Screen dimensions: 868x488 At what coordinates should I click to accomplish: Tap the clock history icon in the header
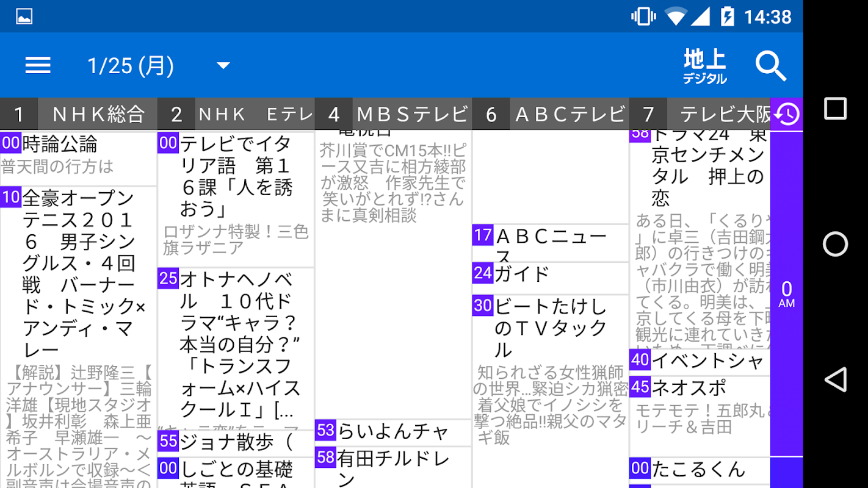click(787, 114)
